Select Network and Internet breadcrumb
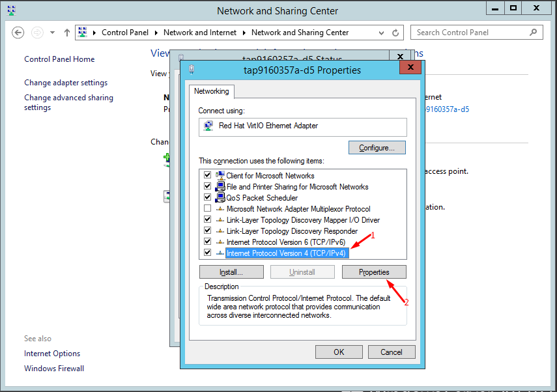 click(x=199, y=33)
